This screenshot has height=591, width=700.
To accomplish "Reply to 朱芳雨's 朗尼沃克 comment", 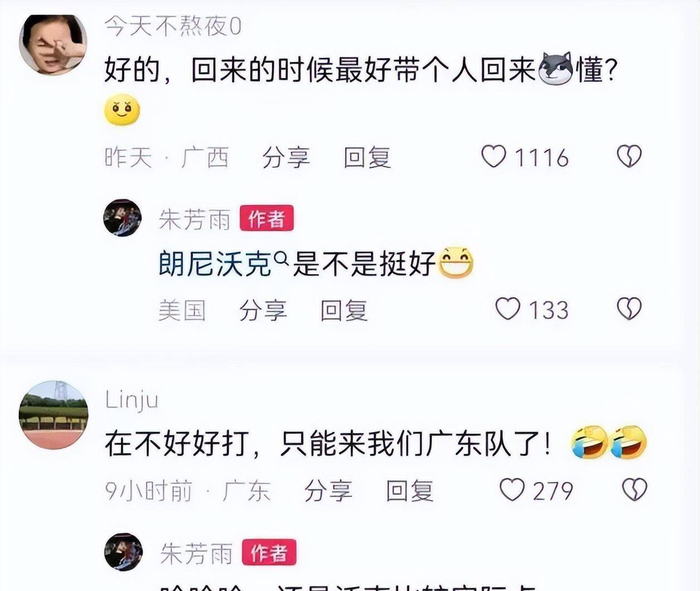I will tap(344, 310).
